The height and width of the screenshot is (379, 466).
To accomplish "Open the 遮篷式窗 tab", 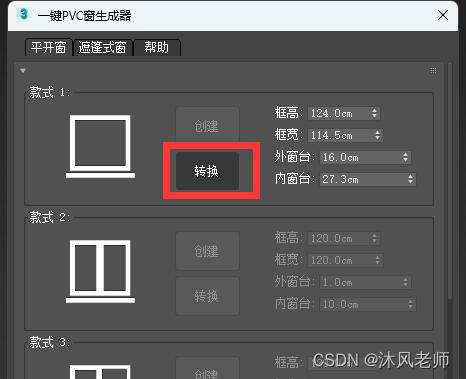I will pos(103,47).
